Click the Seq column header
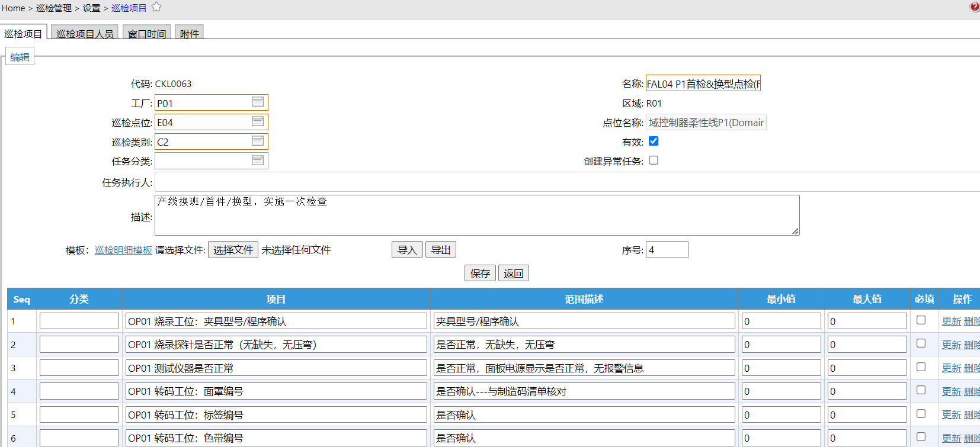Viewport: 980px width, 447px height. point(21,299)
